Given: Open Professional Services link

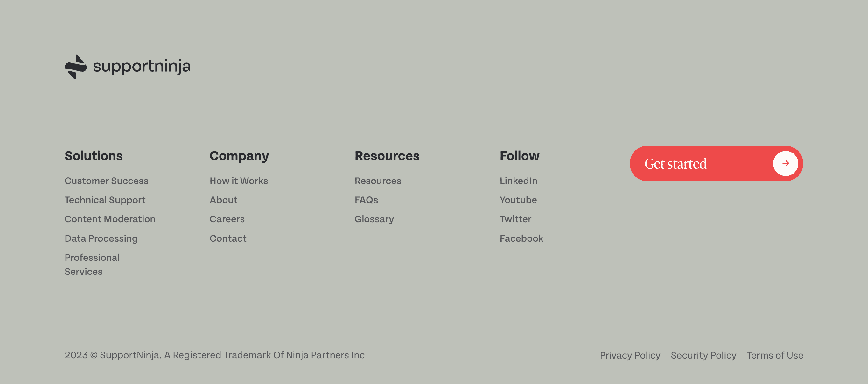Looking at the screenshot, I should coord(92,265).
